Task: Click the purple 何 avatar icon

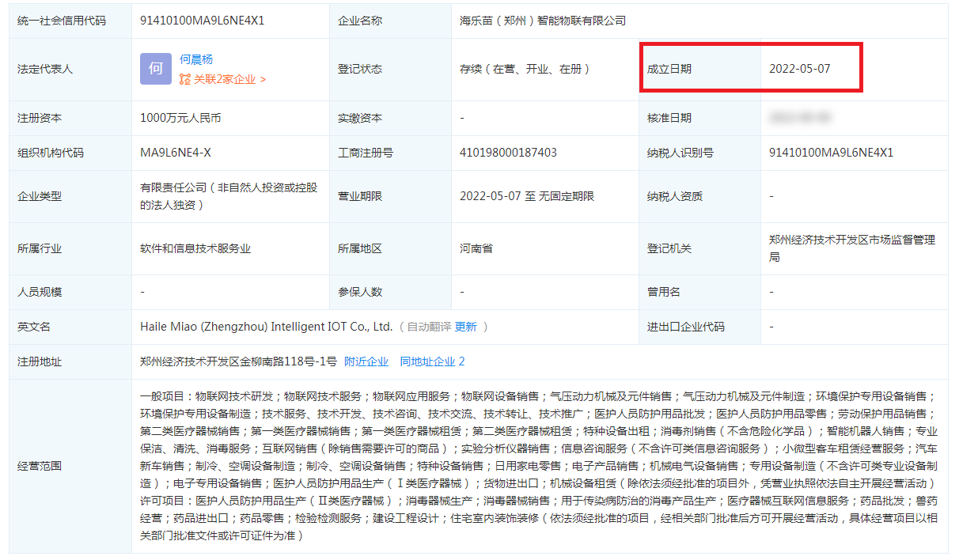Action: tap(155, 69)
